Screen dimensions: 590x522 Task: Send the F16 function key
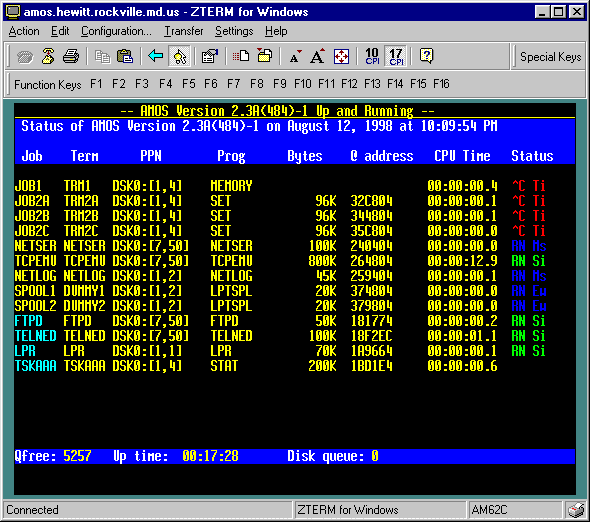tap(441, 84)
